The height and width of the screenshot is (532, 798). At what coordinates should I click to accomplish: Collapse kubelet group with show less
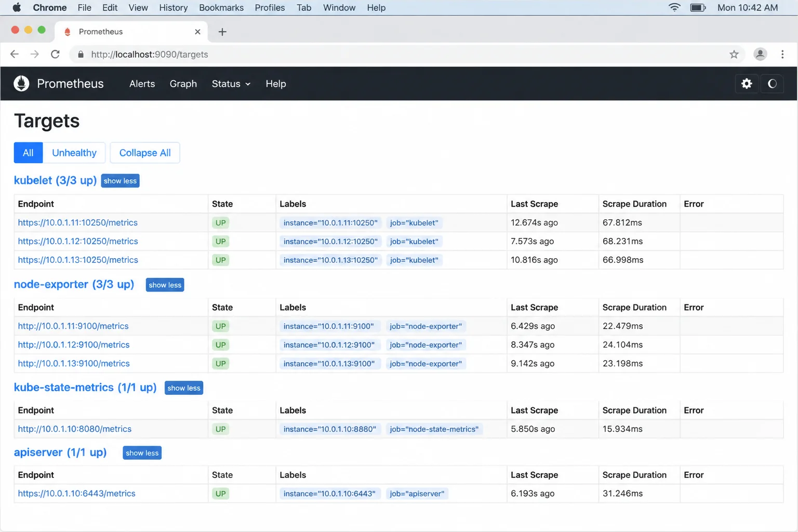pyautogui.click(x=120, y=181)
